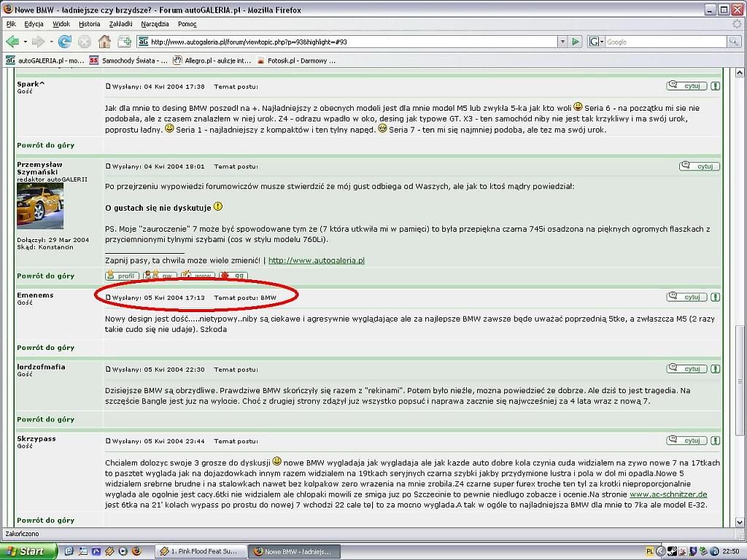Open the Widok menu
The width and height of the screenshot is (747, 560).
(x=61, y=24)
